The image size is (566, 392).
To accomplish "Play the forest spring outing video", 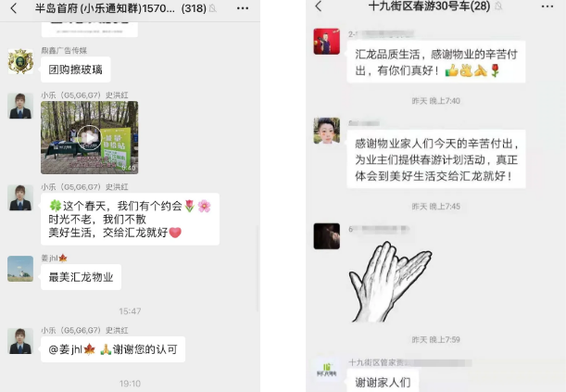I will click(x=89, y=137).
